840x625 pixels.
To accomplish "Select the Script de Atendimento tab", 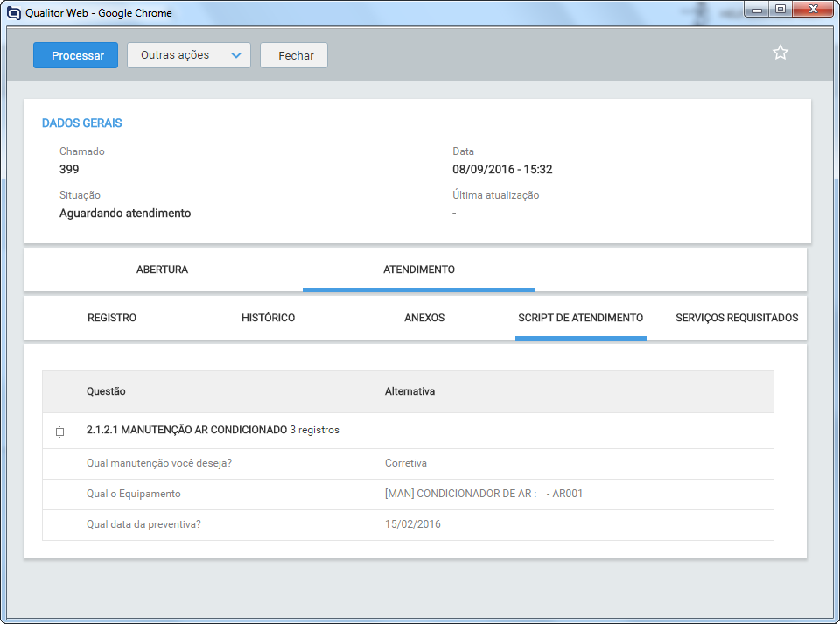I will click(580, 318).
